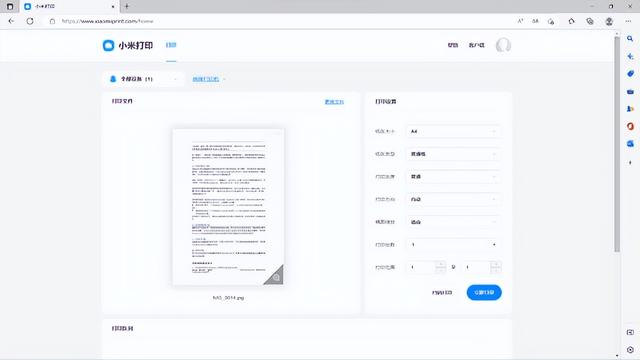640x360 pixels.
Task: Click the document preview thumbnail
Action: coord(228,207)
